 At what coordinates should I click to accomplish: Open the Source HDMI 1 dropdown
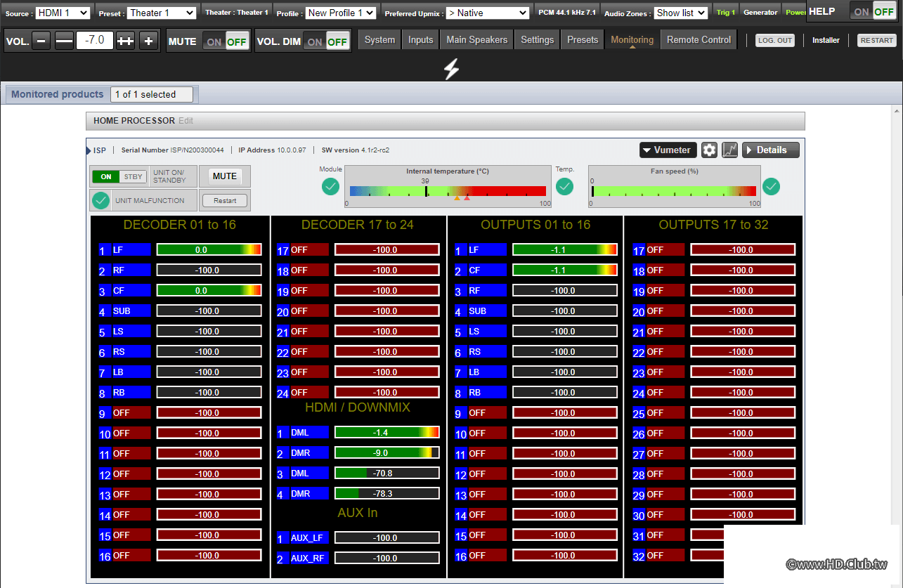coord(62,13)
